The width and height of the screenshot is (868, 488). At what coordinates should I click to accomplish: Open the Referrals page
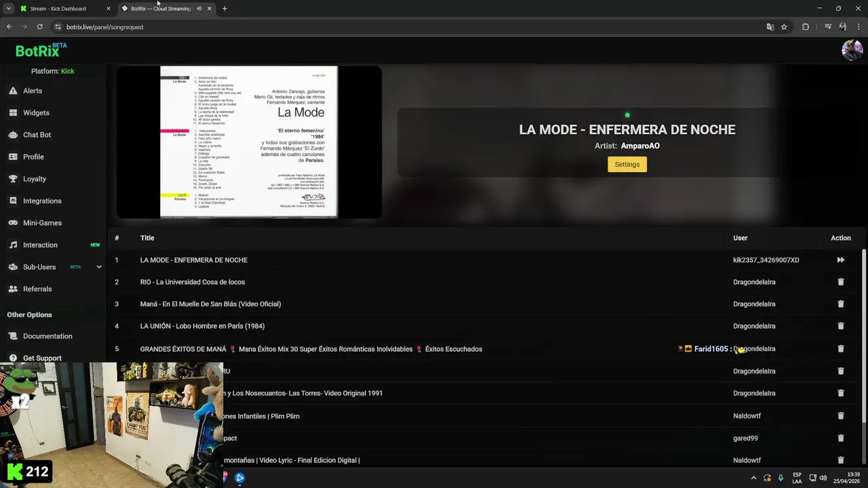pos(37,289)
